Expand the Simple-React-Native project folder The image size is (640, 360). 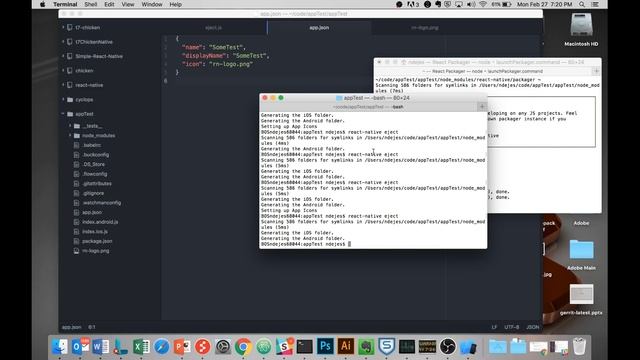point(63,56)
